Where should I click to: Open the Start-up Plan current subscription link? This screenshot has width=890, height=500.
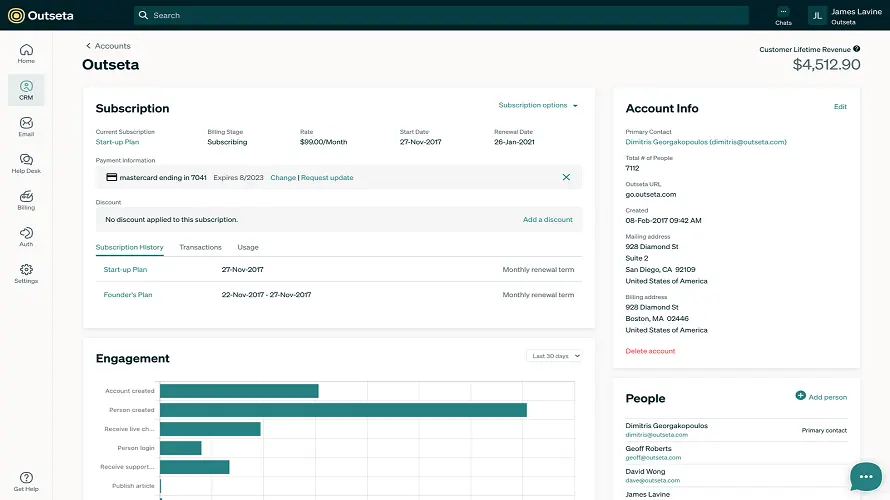click(117, 142)
